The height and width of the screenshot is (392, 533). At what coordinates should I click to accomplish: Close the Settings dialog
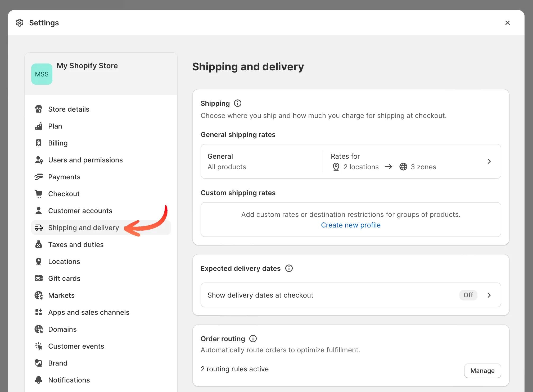tap(507, 23)
